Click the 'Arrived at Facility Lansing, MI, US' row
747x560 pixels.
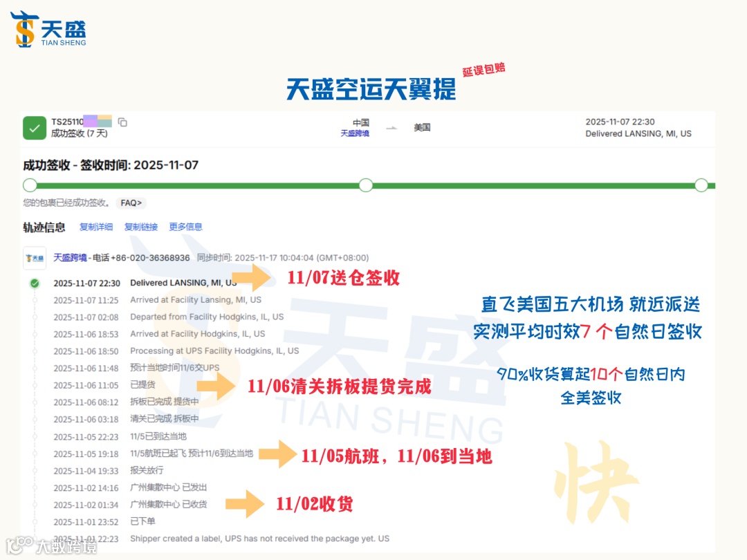coord(196,300)
